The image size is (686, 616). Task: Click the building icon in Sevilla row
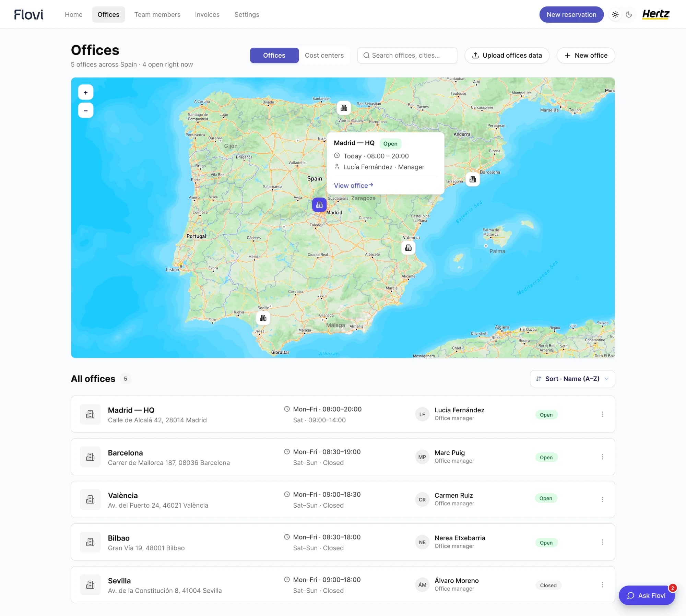point(90,585)
